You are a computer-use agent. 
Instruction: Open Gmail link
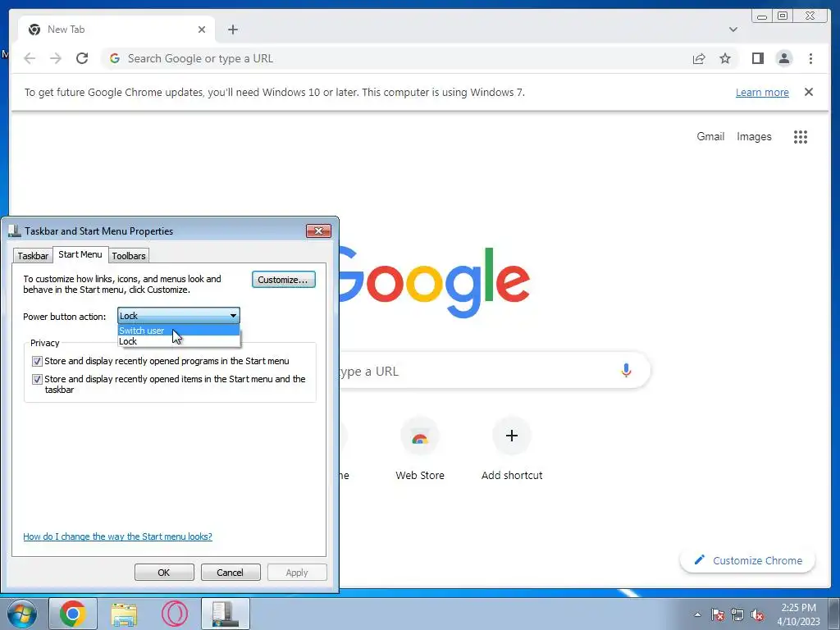(x=710, y=137)
